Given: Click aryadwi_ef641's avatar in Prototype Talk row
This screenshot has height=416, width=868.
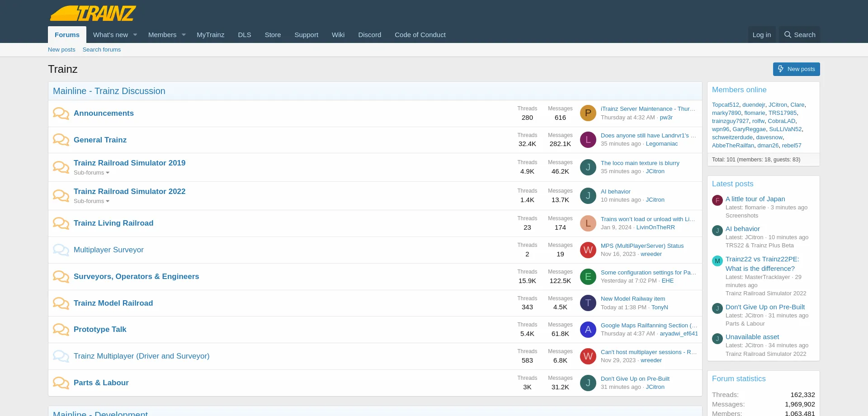Looking at the screenshot, I should pyautogui.click(x=588, y=330).
